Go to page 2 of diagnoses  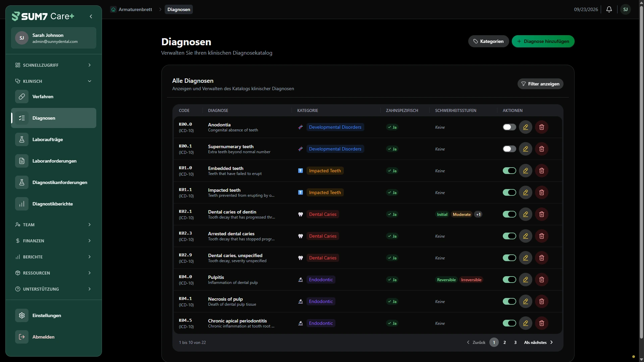tap(504, 342)
